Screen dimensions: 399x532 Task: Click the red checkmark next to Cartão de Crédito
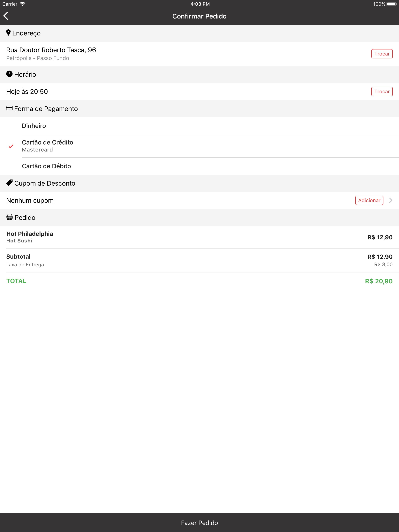pos(11,146)
